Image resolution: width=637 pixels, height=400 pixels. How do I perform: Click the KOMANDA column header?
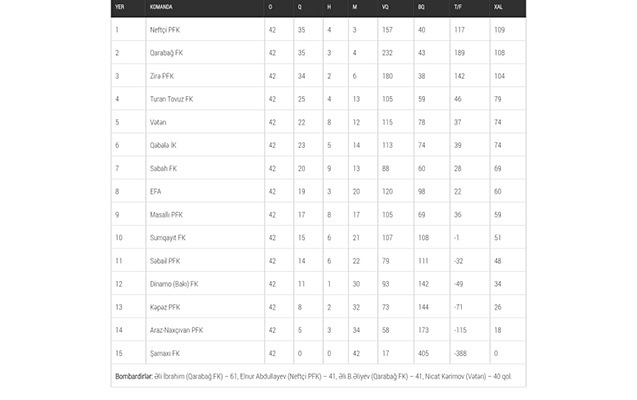coord(164,7)
